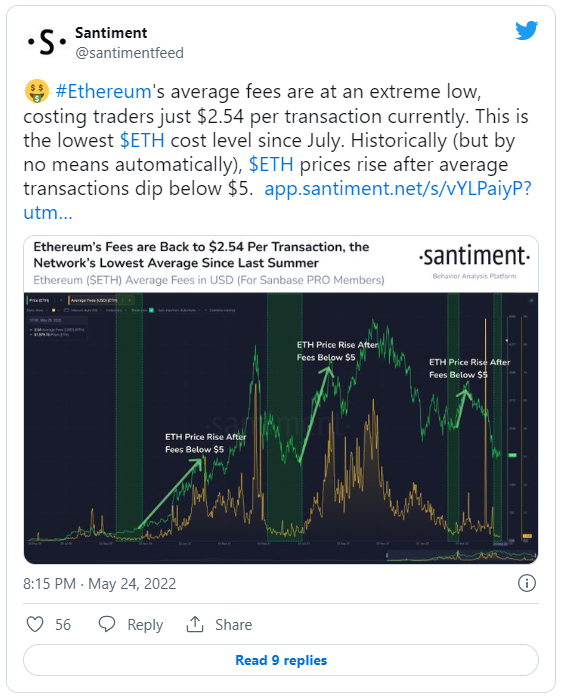Select the Price (ETH) metric chip
Screen dimensions: 561x700
coord(38,300)
